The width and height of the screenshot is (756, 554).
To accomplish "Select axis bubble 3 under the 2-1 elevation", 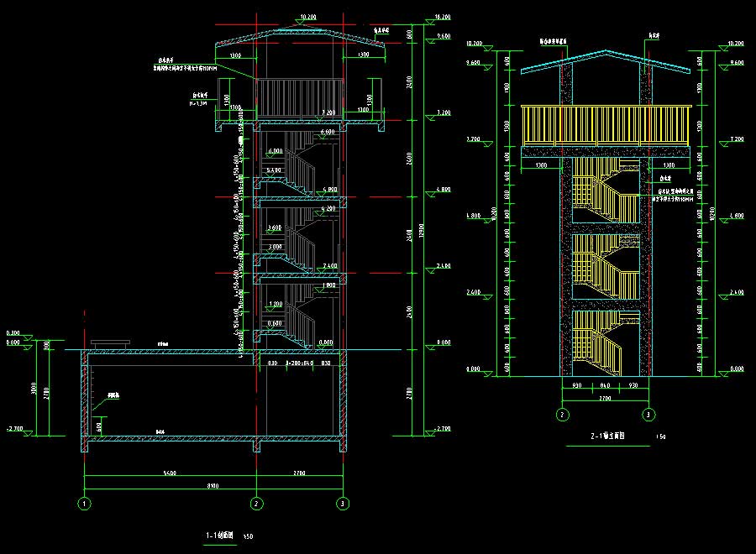I will coord(648,415).
